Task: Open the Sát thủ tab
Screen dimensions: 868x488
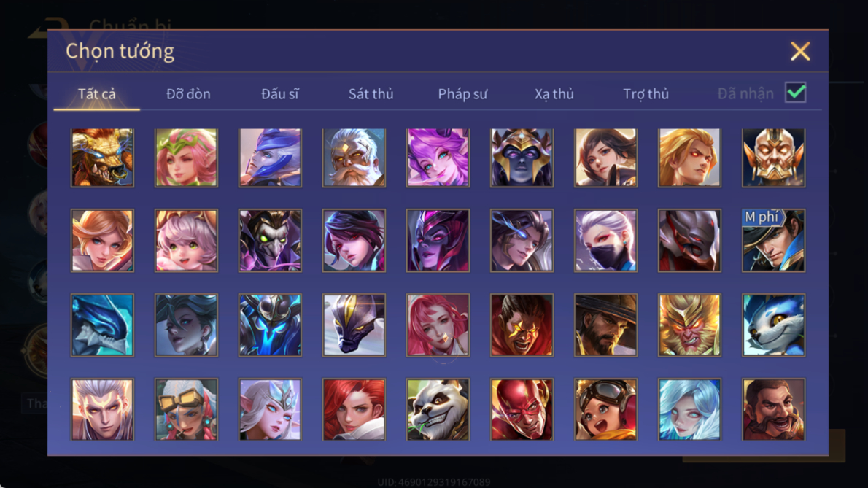Action: tap(371, 94)
